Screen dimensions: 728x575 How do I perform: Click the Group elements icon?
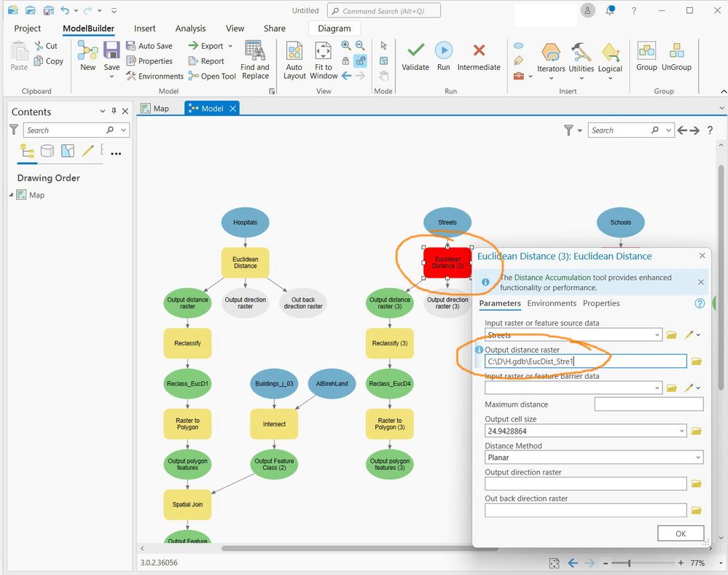[646, 50]
